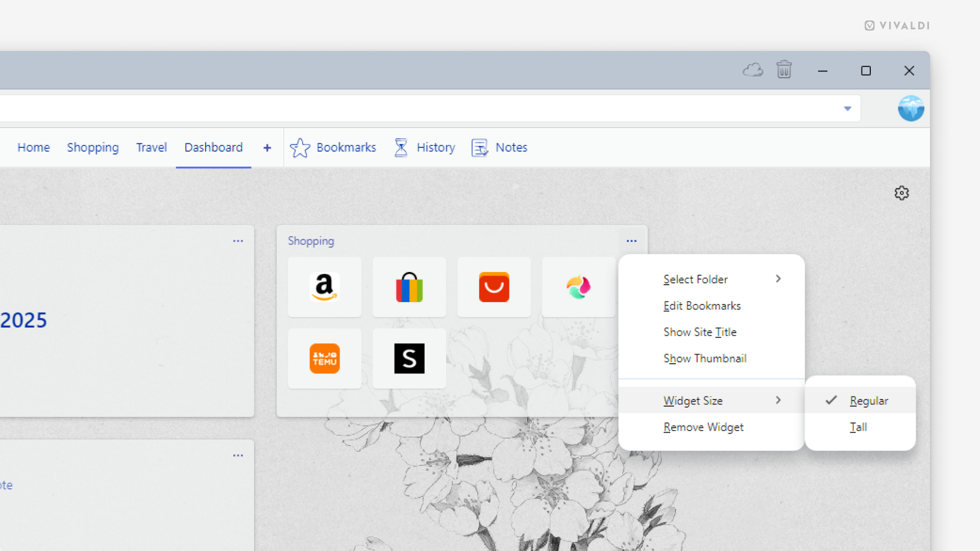
Task: Choose the Tall widget size
Action: coord(859,427)
